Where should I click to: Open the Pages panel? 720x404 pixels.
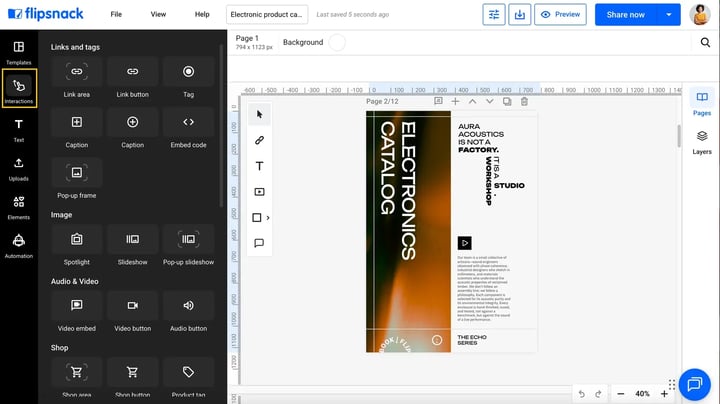pos(702,103)
